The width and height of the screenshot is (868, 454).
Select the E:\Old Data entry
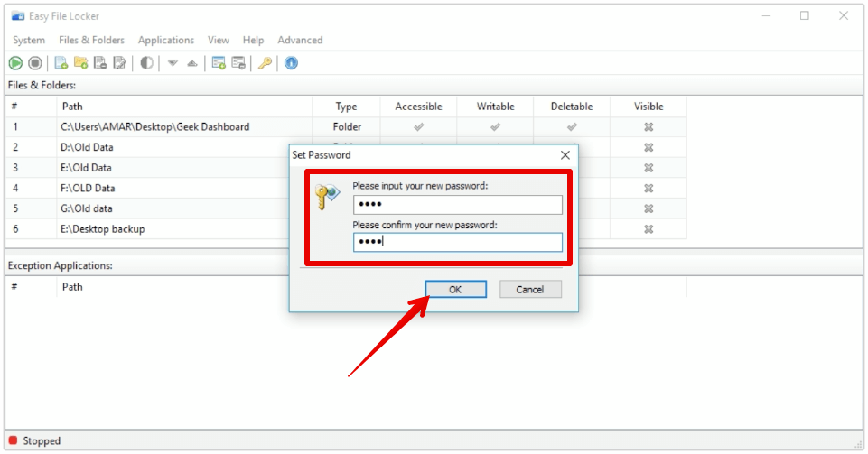coord(86,168)
